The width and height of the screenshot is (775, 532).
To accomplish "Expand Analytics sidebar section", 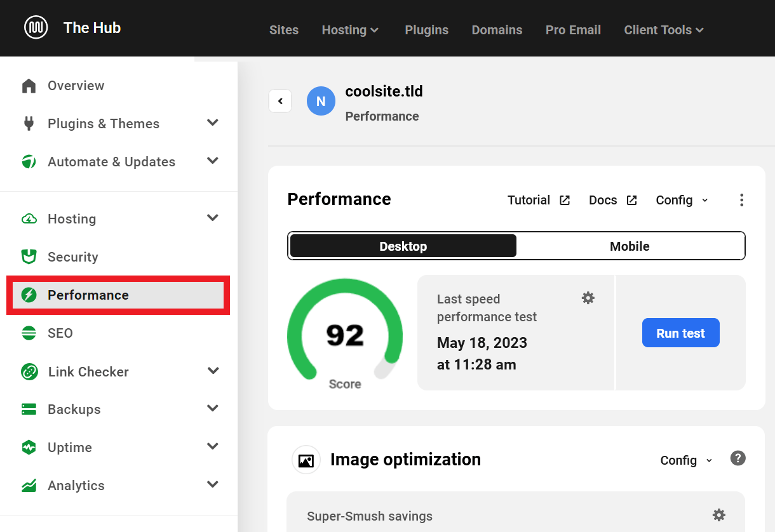I will tap(213, 484).
